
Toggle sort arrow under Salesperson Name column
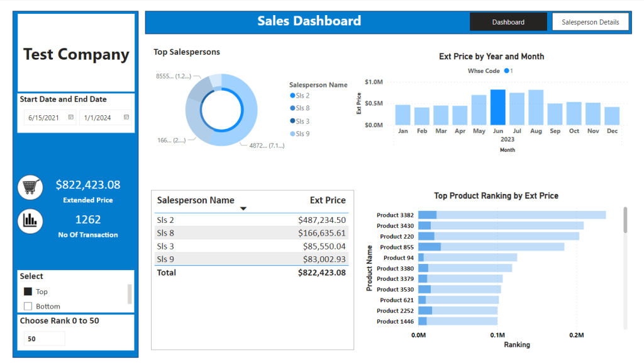coord(243,208)
